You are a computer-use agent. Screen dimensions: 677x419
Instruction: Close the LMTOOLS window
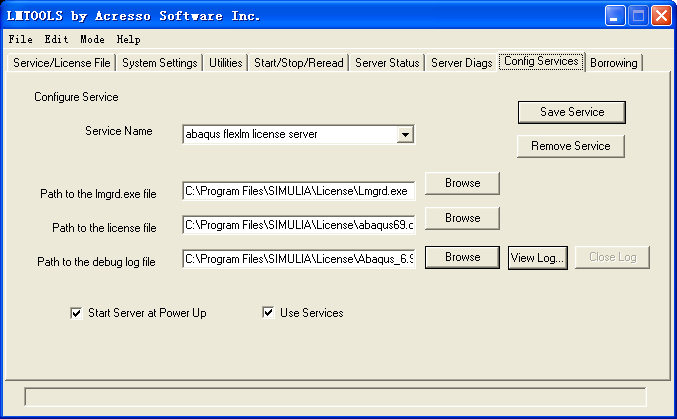pyautogui.click(x=661, y=16)
